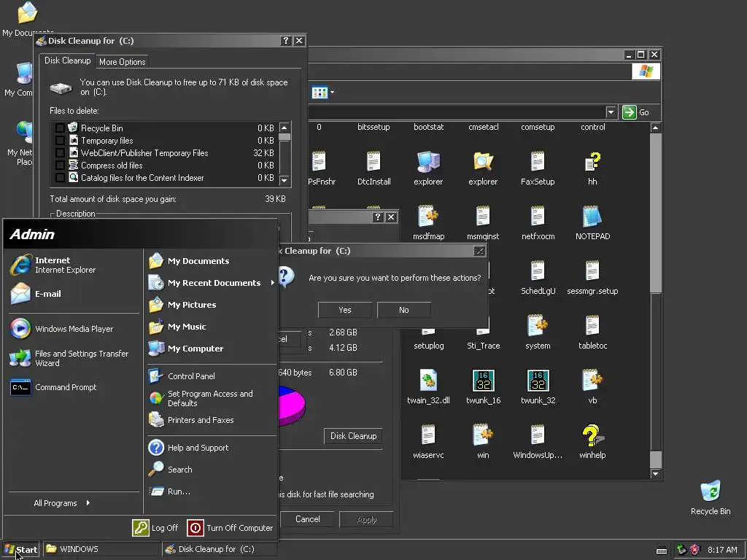This screenshot has height=560, width=747.
Task: Select the system file icon
Action: pyautogui.click(x=538, y=332)
